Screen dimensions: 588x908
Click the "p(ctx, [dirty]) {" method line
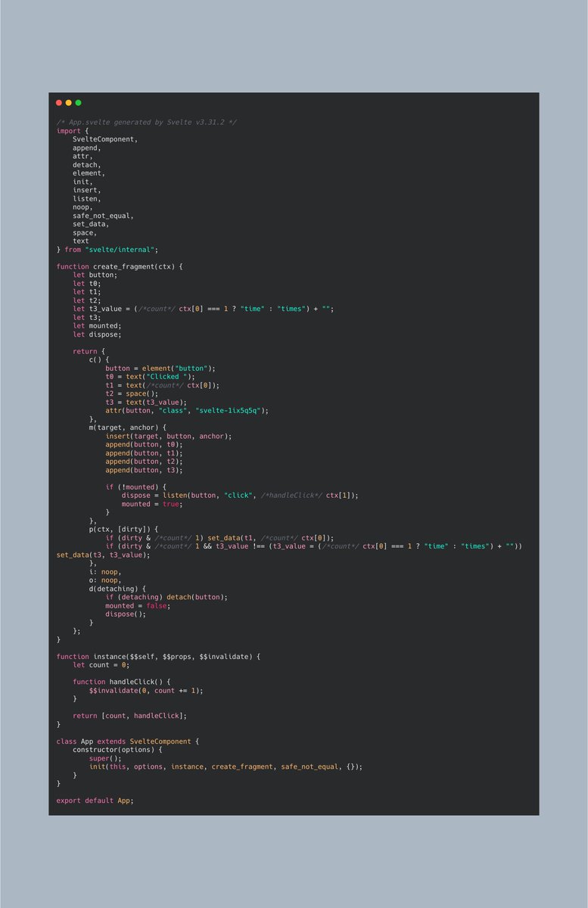click(x=124, y=530)
